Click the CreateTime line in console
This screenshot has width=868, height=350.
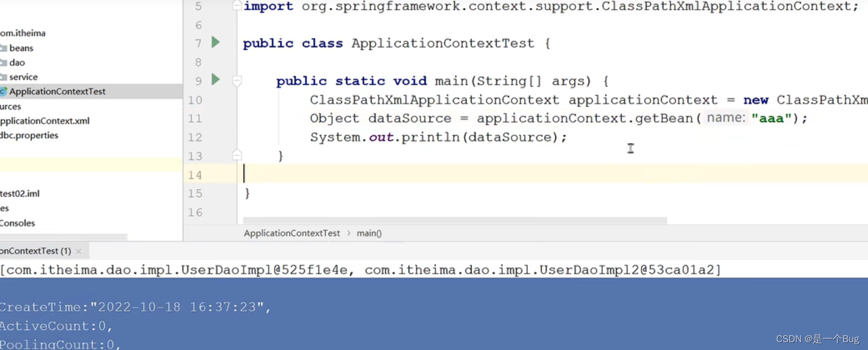(x=136, y=307)
